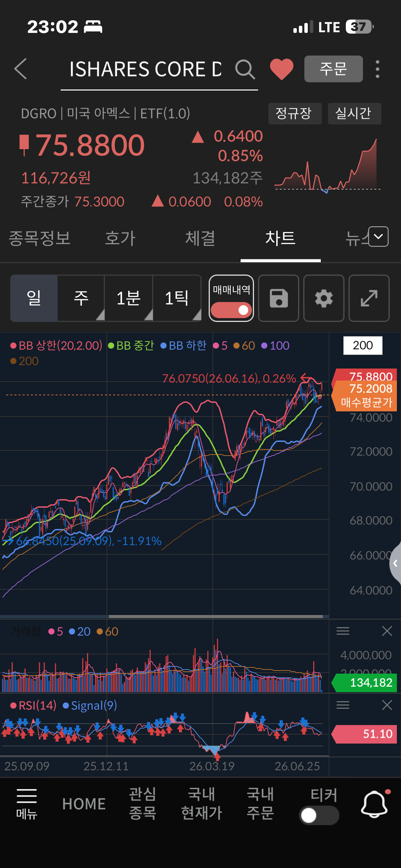The height and width of the screenshot is (868, 401).
Task: Open the three-dot more menu
Action: (377, 69)
